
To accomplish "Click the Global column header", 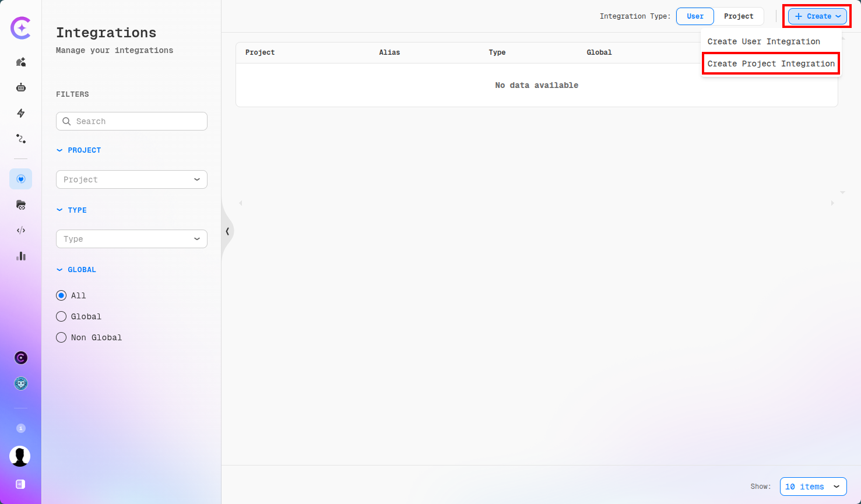I will pyautogui.click(x=599, y=52).
